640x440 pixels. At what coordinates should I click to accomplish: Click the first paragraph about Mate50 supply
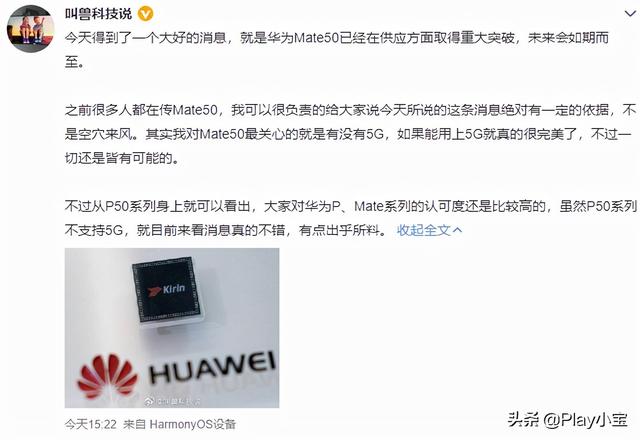337,50
